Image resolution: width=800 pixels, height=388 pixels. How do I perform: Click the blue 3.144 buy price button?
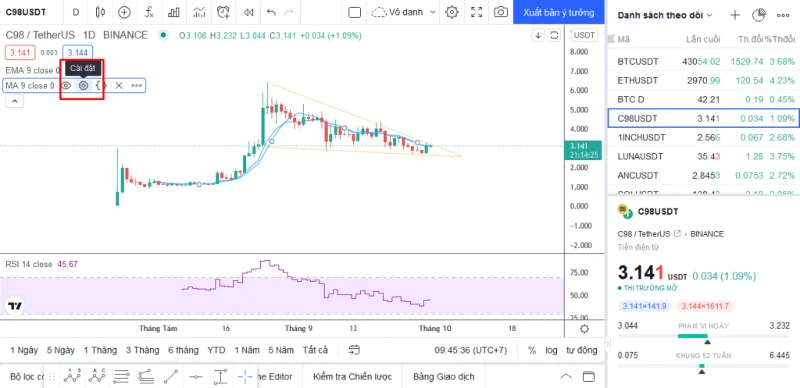point(78,53)
